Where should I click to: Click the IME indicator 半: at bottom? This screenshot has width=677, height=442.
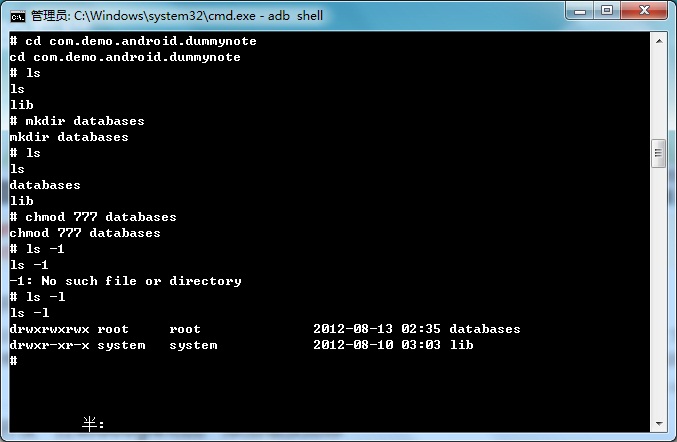[x=93, y=424]
